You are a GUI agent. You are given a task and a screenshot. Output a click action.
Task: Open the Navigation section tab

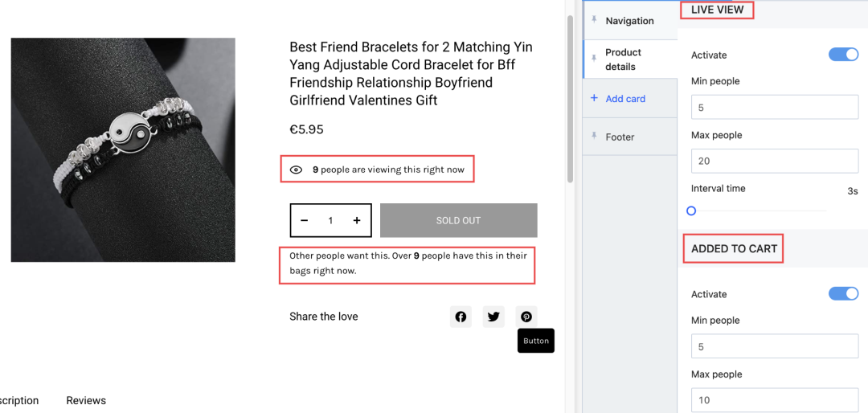(x=630, y=20)
